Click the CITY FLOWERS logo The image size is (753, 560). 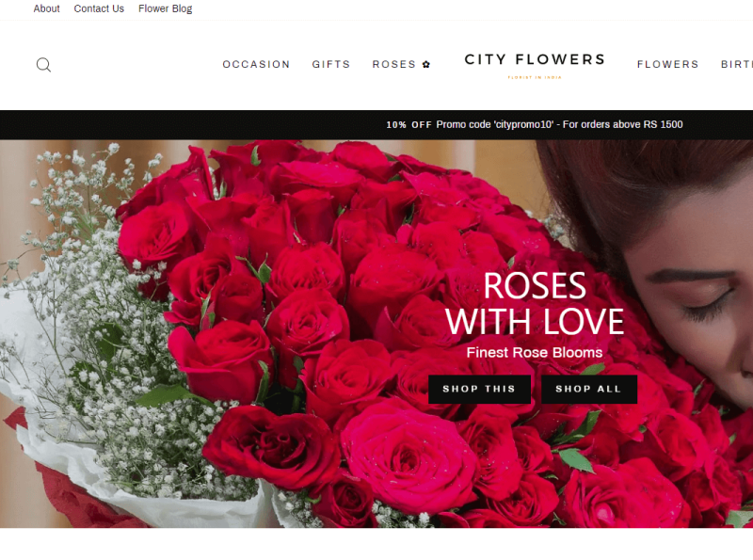[535, 59]
